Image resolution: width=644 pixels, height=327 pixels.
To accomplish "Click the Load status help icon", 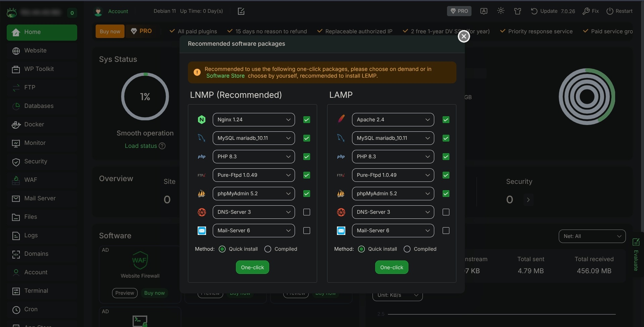I will point(162,146).
